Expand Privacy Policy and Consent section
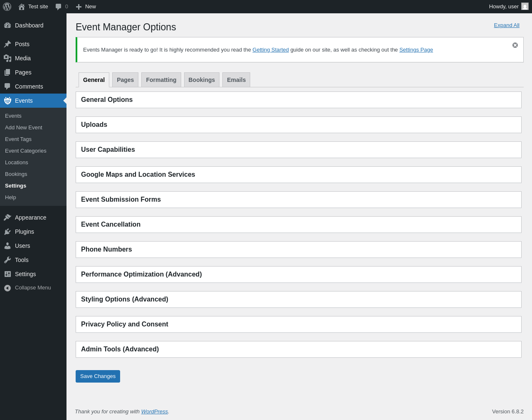The width and height of the screenshot is (532, 420). [298, 324]
